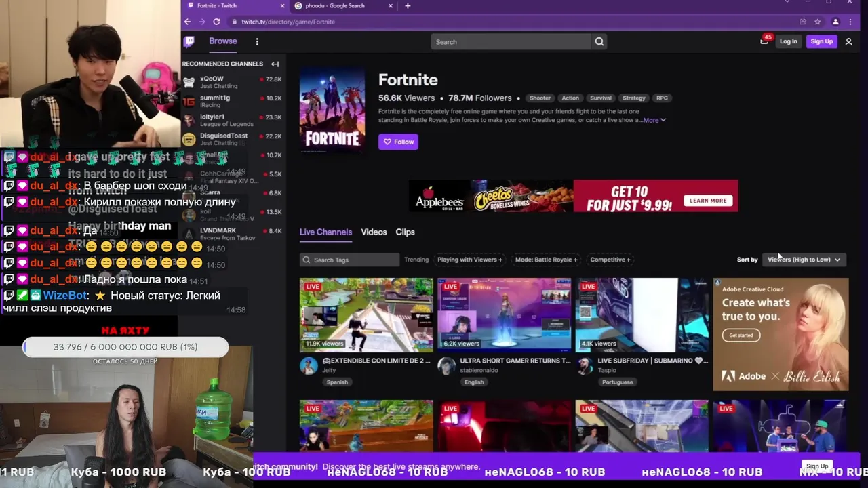Click the browser forward arrow
The width and height of the screenshot is (868, 488).
pyautogui.click(x=201, y=22)
